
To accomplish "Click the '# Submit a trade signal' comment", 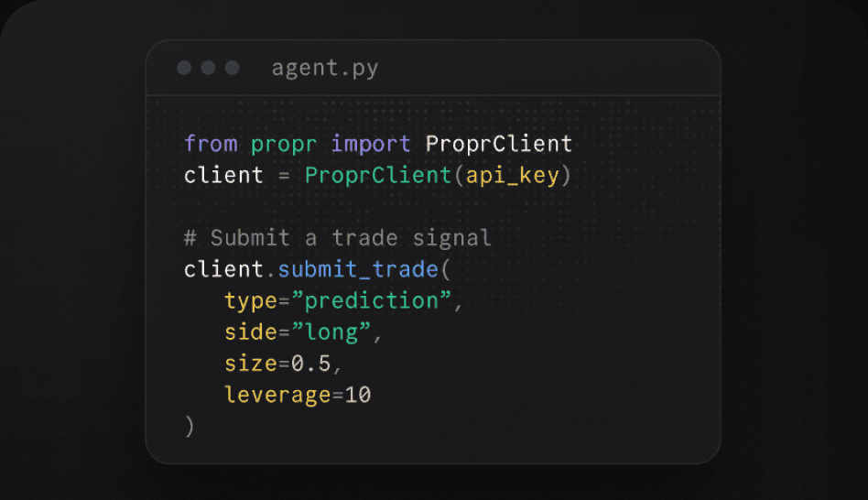I will point(338,238).
